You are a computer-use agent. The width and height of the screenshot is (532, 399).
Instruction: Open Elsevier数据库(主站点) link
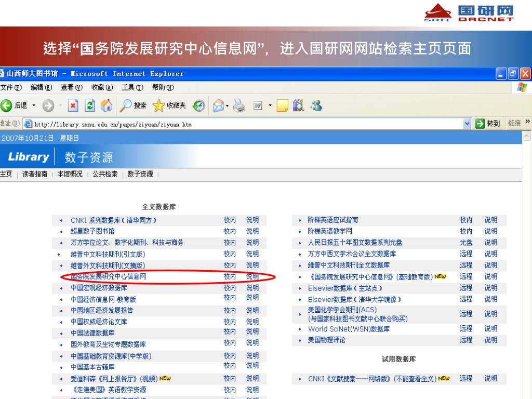(345, 288)
